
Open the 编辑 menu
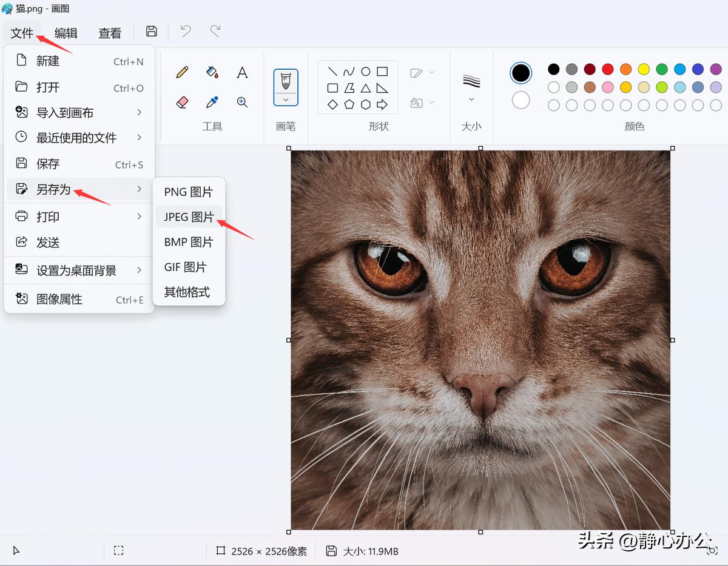66,33
